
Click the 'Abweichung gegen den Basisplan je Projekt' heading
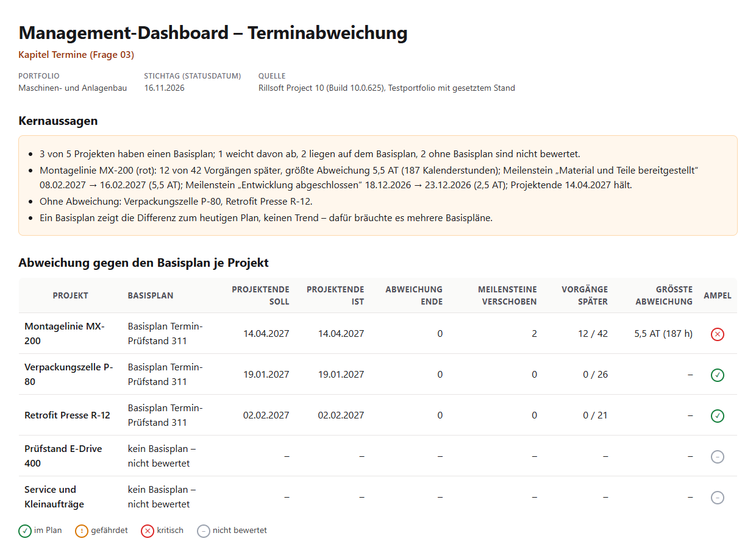(143, 263)
